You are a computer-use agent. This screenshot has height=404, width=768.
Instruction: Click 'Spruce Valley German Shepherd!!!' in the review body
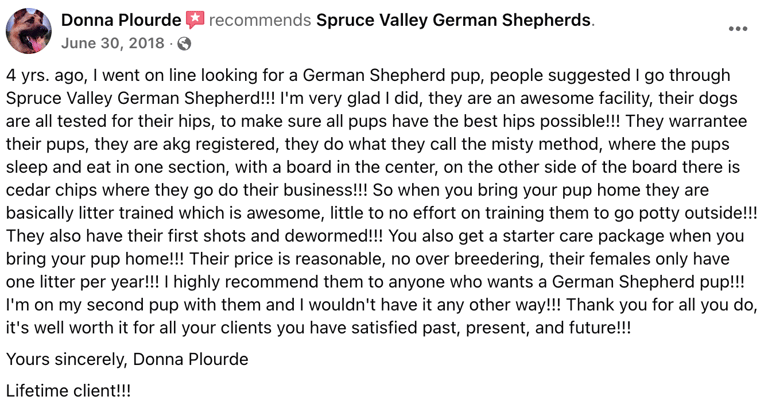(141, 98)
